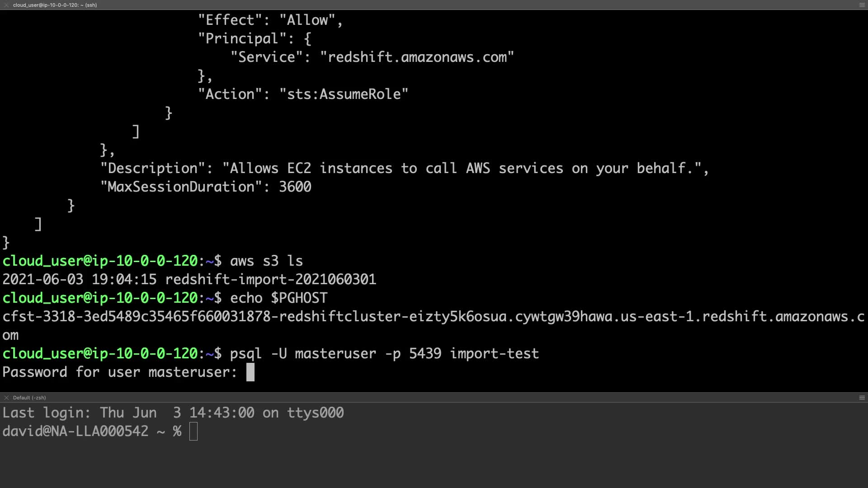Click the MaxSessionDuration 3600 value
Screen dimensions: 868x488
pos(295,187)
